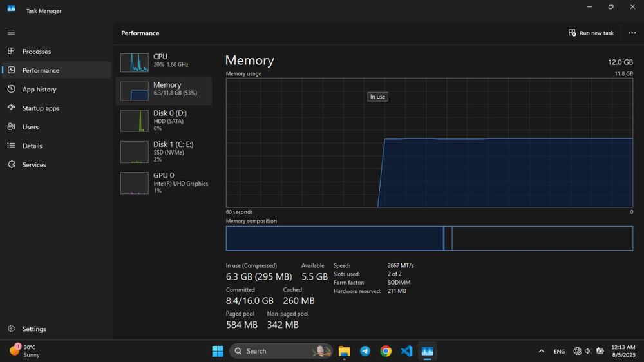Select the Services puzzle icon
The width and height of the screenshot is (644, 362).
pos(11,164)
